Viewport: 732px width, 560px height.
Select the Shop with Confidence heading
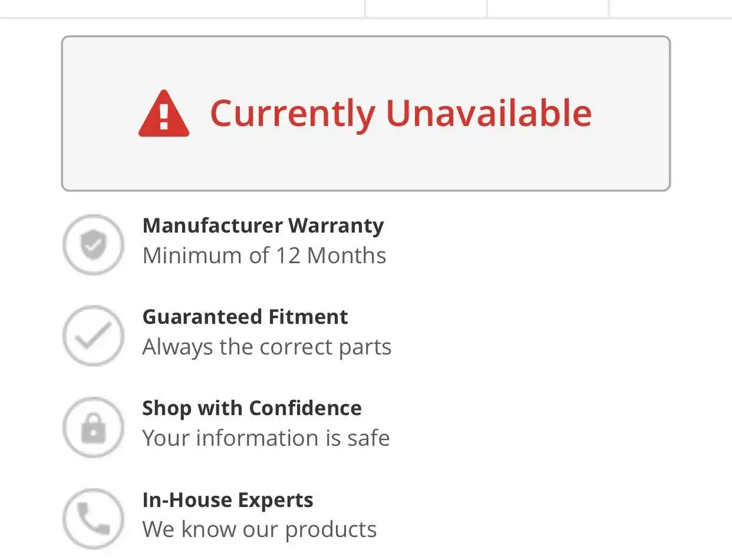(252, 408)
